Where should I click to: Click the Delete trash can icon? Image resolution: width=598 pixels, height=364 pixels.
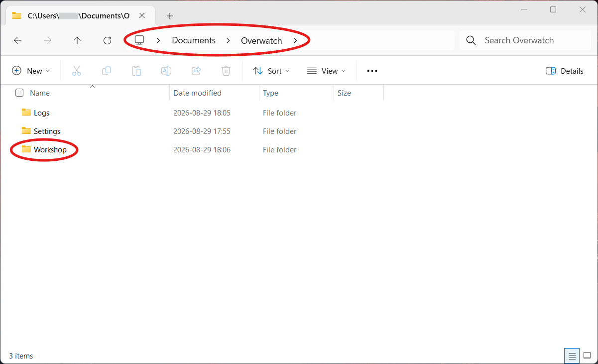pyautogui.click(x=226, y=71)
